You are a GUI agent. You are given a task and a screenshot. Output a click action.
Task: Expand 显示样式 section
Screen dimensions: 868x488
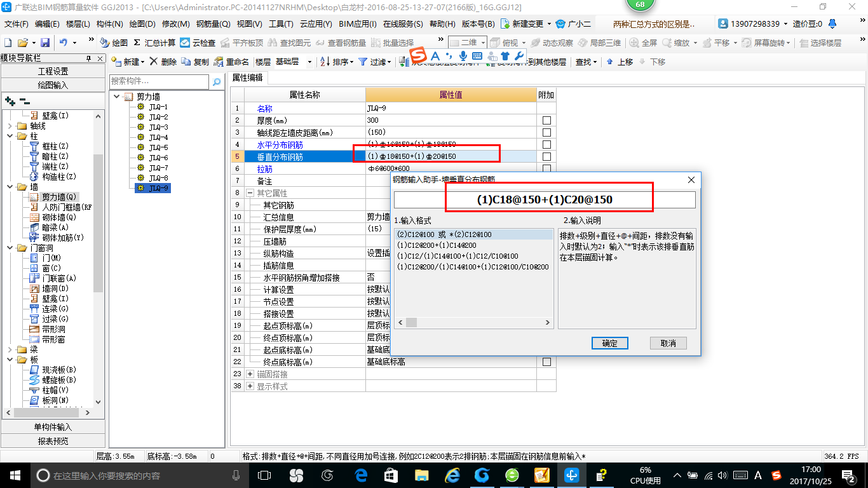(250, 386)
